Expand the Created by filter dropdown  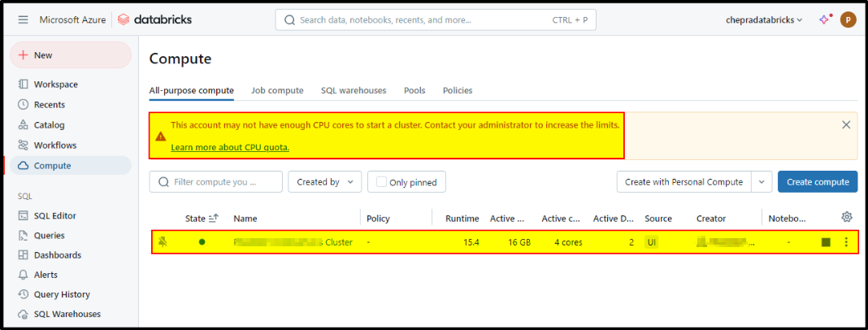pos(324,181)
